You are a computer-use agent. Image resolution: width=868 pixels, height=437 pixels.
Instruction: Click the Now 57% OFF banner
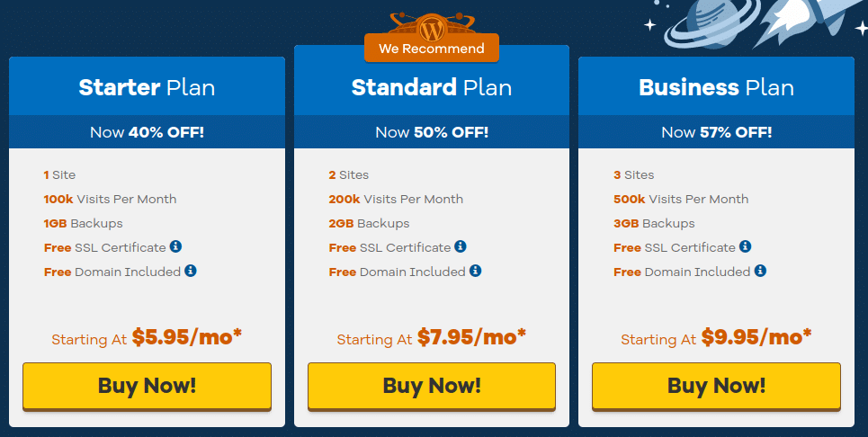(716, 132)
